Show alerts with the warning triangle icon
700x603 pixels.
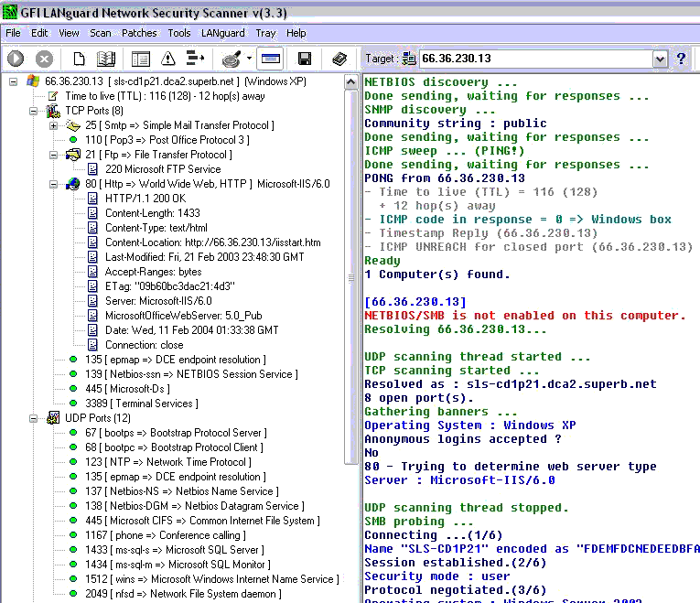[x=168, y=59]
